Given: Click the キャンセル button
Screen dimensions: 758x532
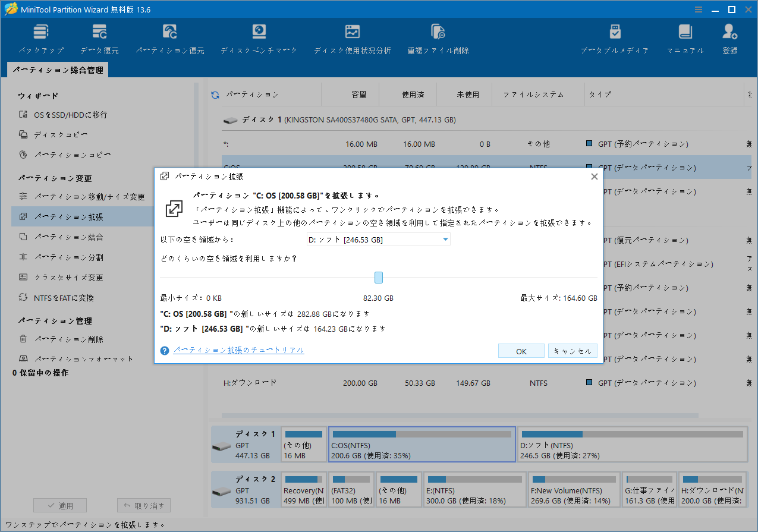Looking at the screenshot, I should click(573, 351).
